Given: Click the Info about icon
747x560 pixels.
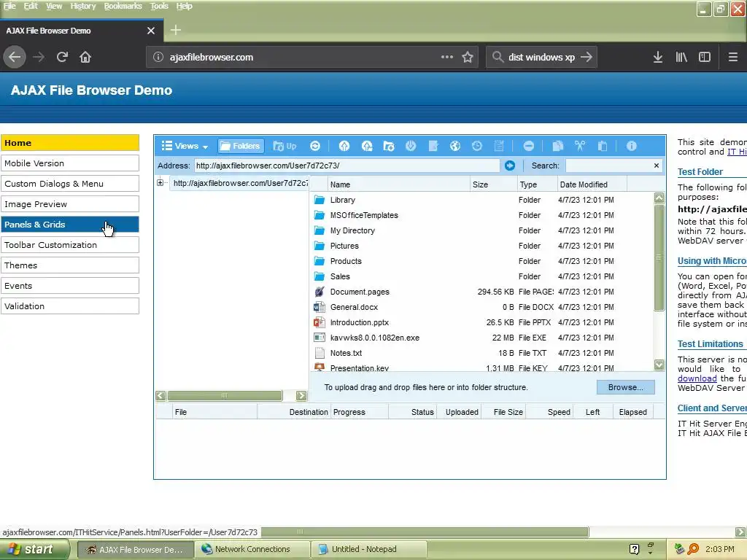Looking at the screenshot, I should pos(631,146).
